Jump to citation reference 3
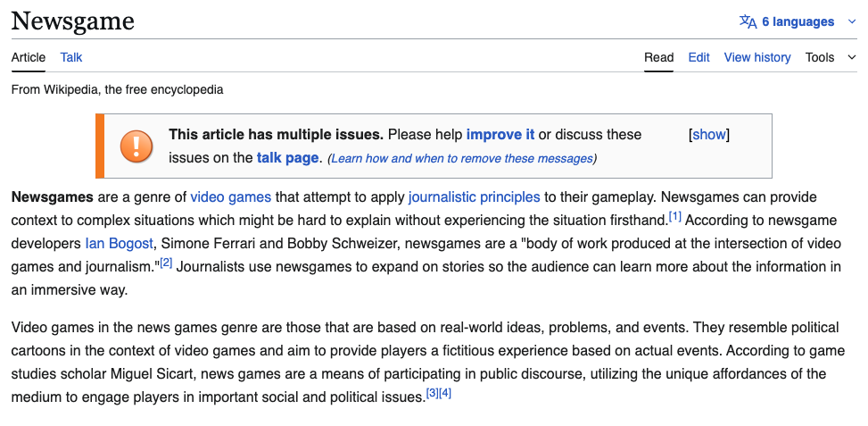Image resolution: width=868 pixels, height=426 pixels. pos(433,393)
